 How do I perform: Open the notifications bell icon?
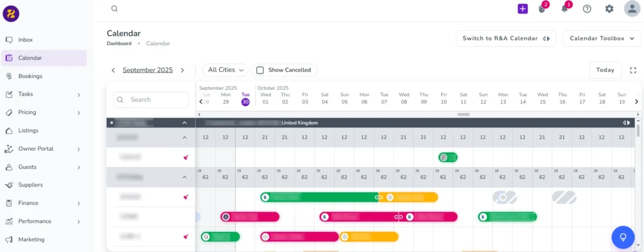[565, 9]
